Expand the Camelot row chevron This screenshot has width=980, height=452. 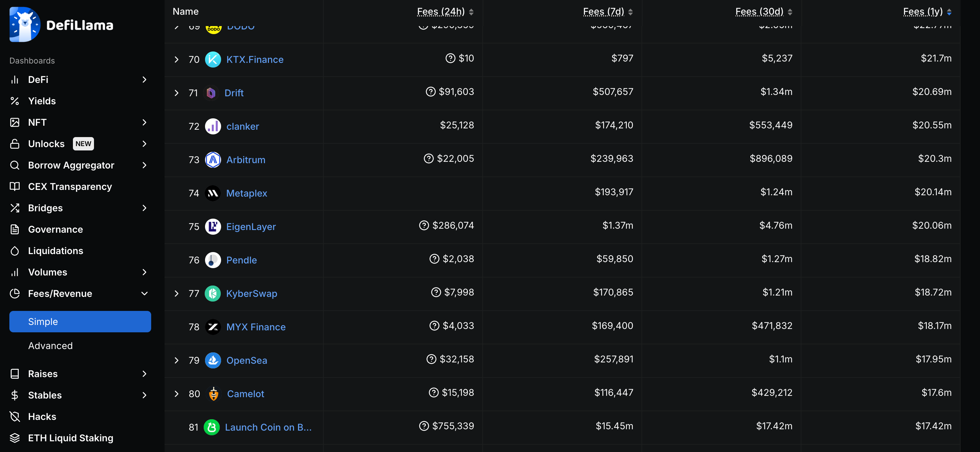[x=177, y=394]
